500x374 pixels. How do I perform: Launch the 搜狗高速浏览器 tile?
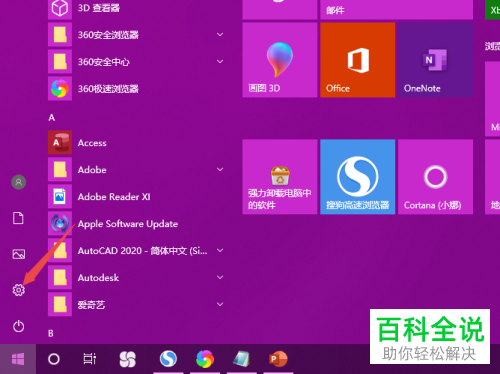point(358,177)
